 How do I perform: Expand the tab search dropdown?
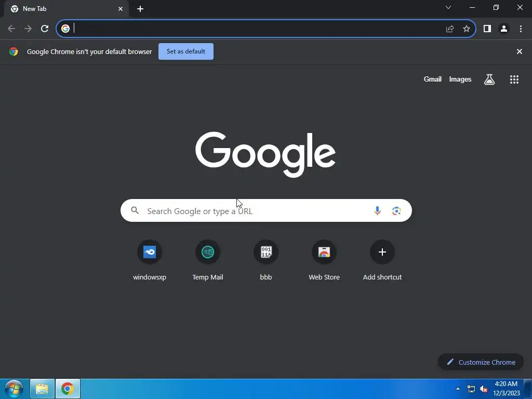coord(448,7)
